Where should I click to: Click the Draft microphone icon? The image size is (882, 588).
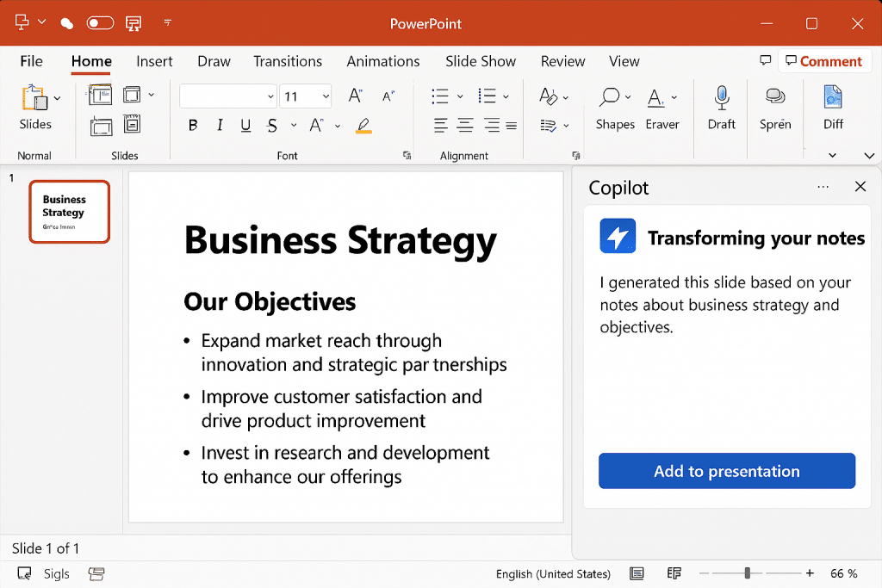(x=722, y=97)
